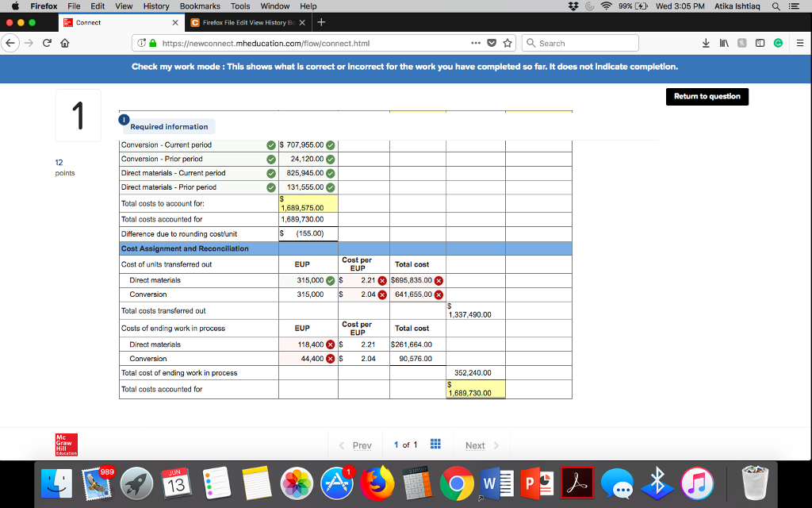Open the Firefox hamburger menu icon

[800, 42]
